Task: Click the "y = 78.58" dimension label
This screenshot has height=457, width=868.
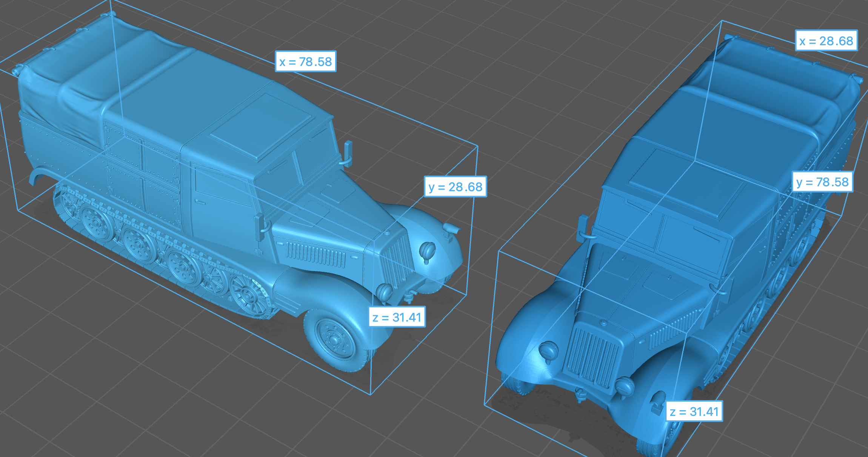Action: (x=822, y=182)
